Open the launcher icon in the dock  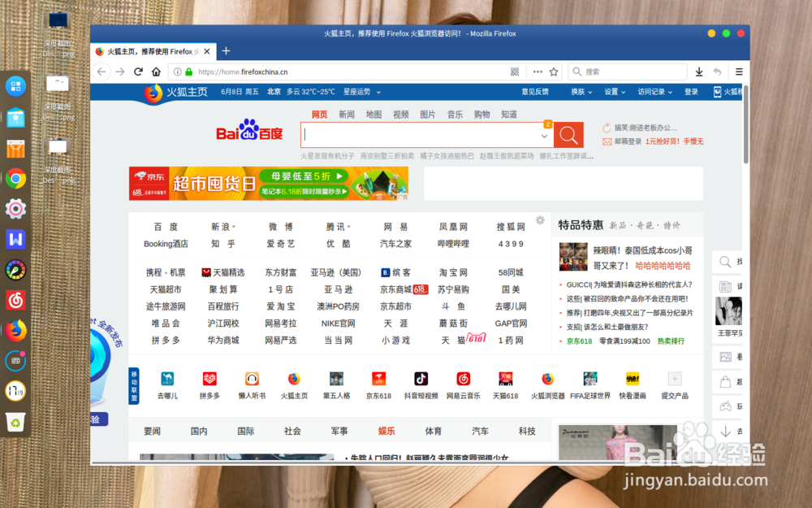[15, 86]
